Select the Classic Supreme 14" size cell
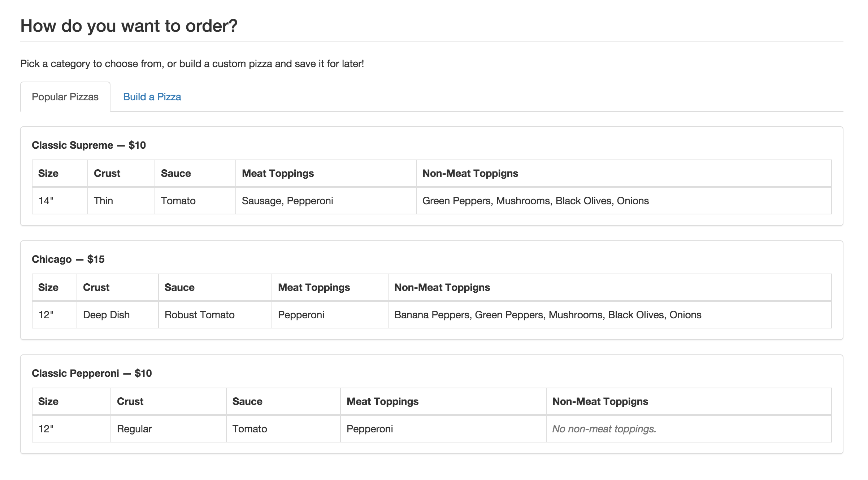 coord(60,201)
